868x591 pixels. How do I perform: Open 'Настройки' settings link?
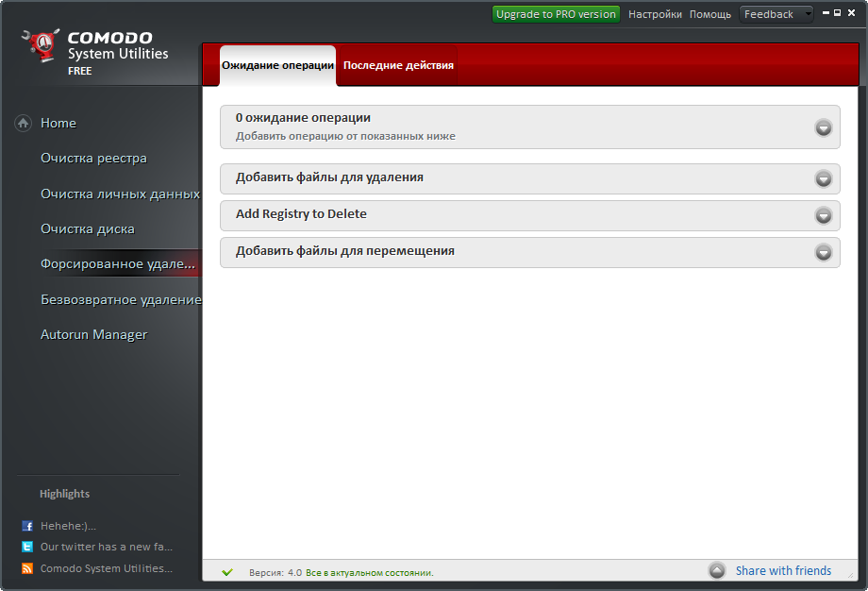pyautogui.click(x=655, y=14)
